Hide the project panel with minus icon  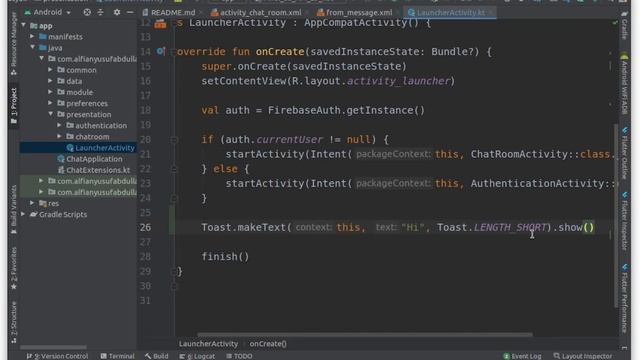pos(130,12)
